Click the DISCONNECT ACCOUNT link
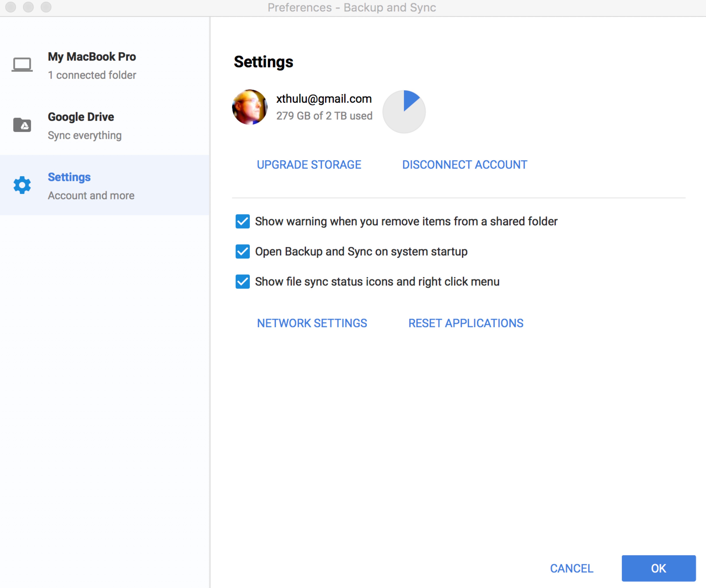The image size is (706, 588). click(464, 164)
